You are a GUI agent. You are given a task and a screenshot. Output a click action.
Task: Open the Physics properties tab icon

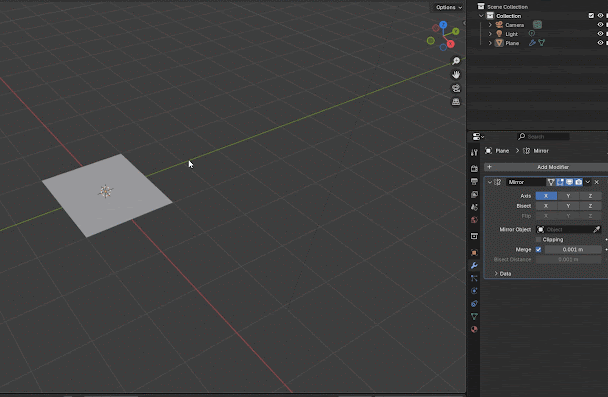(x=474, y=291)
